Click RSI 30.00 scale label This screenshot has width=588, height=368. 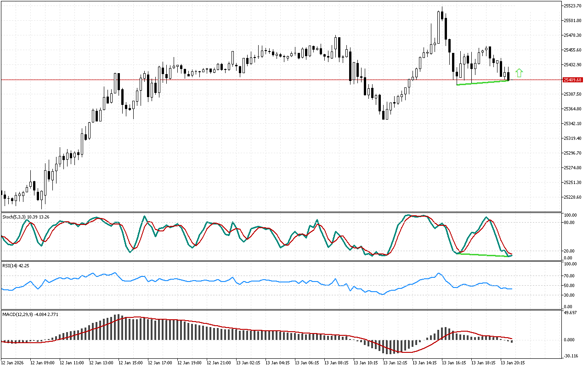[570, 295]
